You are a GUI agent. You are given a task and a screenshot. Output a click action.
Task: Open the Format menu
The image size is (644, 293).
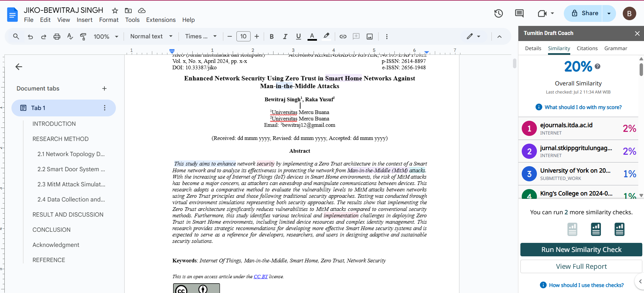109,20
